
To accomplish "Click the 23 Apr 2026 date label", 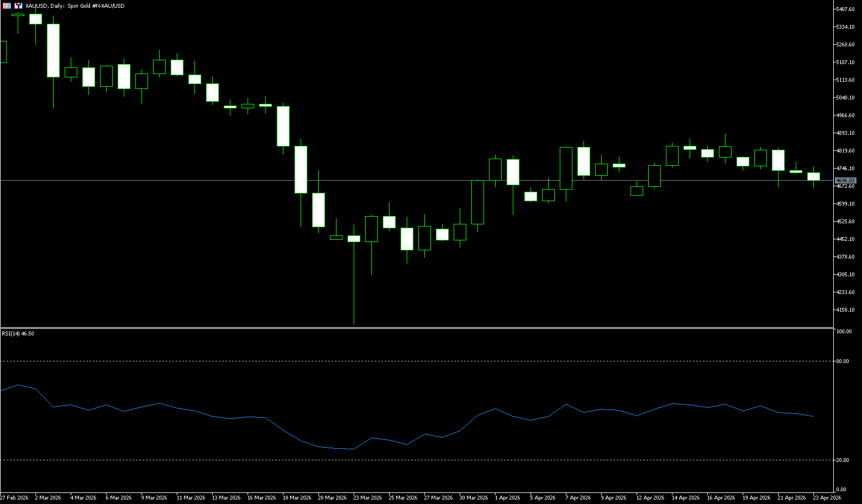I will click(x=827, y=498).
